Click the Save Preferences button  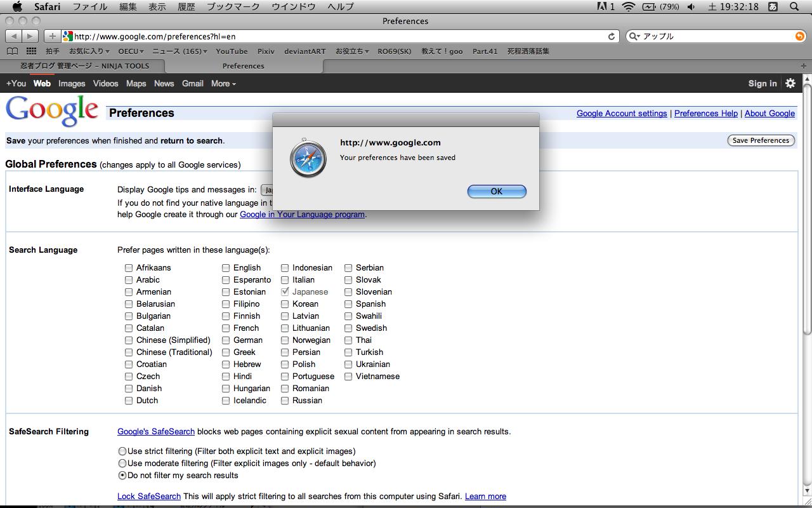tap(761, 140)
